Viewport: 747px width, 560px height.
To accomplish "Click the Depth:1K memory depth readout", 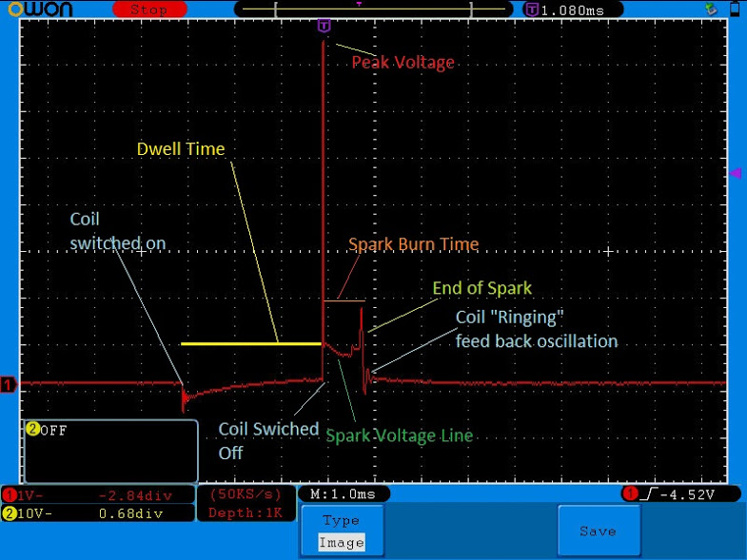I will point(244,513).
